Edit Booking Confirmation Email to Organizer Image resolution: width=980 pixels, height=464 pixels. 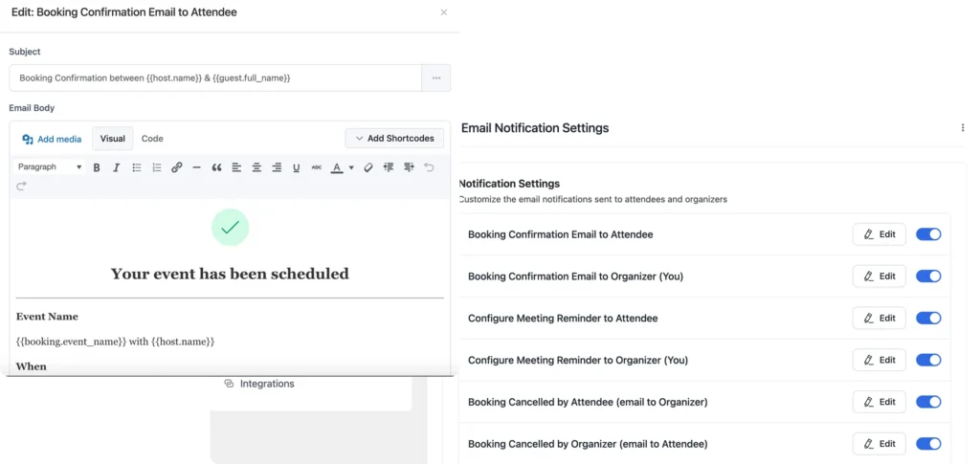pyautogui.click(x=879, y=276)
